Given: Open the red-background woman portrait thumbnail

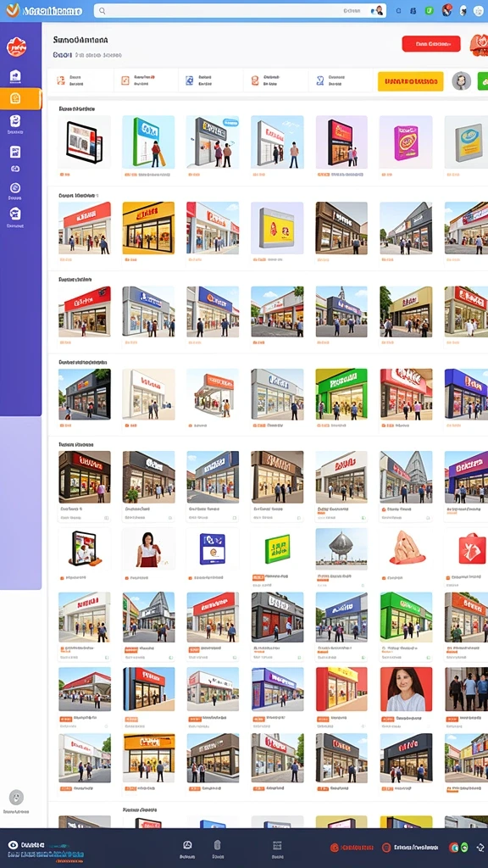Looking at the screenshot, I should point(406,688).
